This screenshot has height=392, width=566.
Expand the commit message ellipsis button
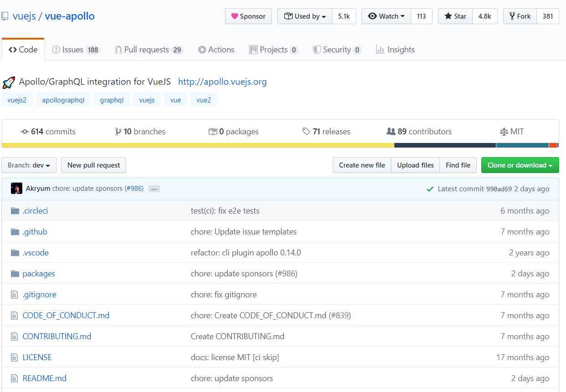(154, 189)
